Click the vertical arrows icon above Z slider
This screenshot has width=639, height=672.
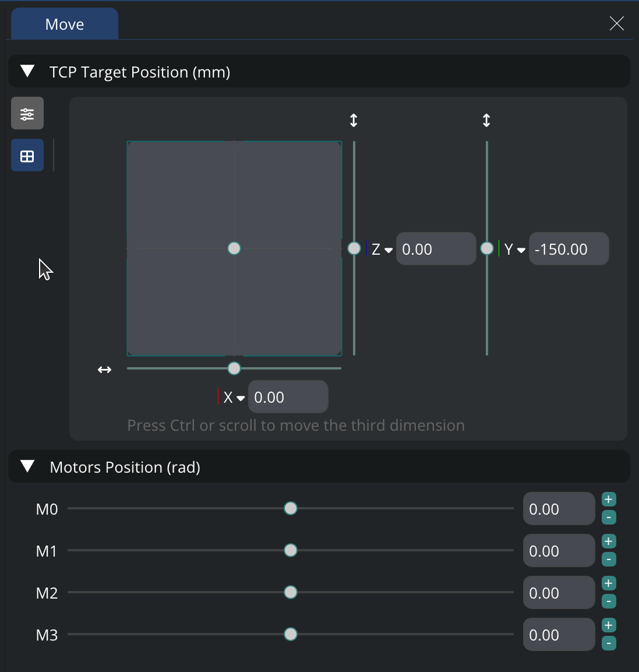354,121
